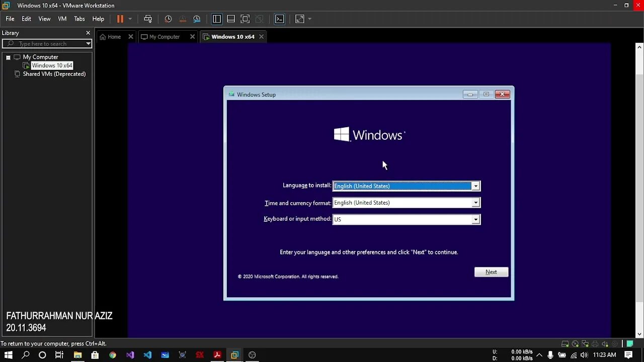644x362 pixels.
Task: Click the library search field
Action: tap(47, 44)
